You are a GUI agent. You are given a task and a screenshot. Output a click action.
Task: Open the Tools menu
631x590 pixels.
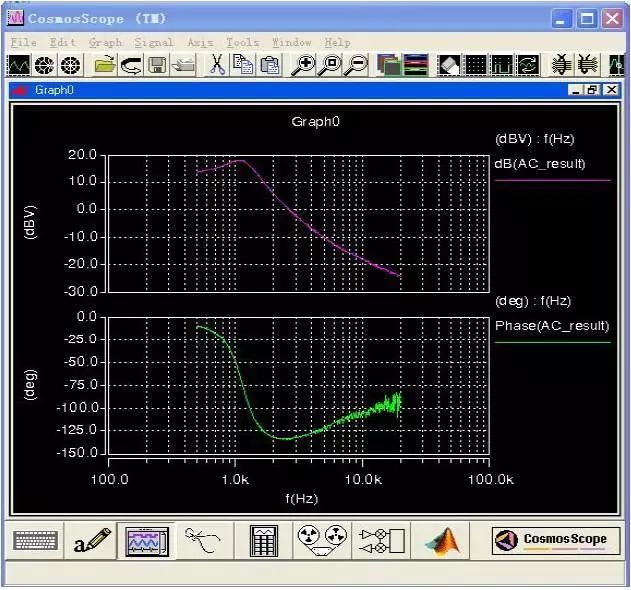click(x=242, y=42)
